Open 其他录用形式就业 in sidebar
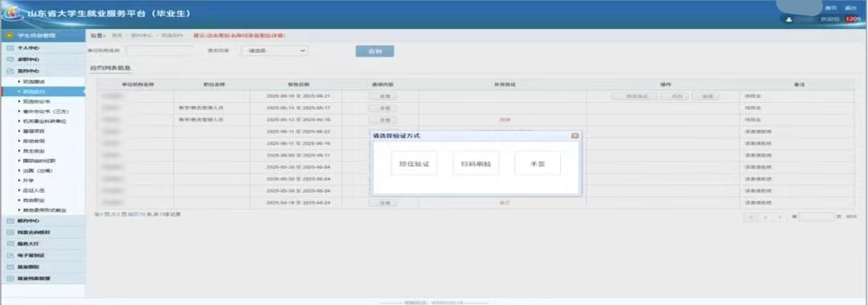Image resolution: width=868 pixels, height=305 pixels. click(x=44, y=210)
